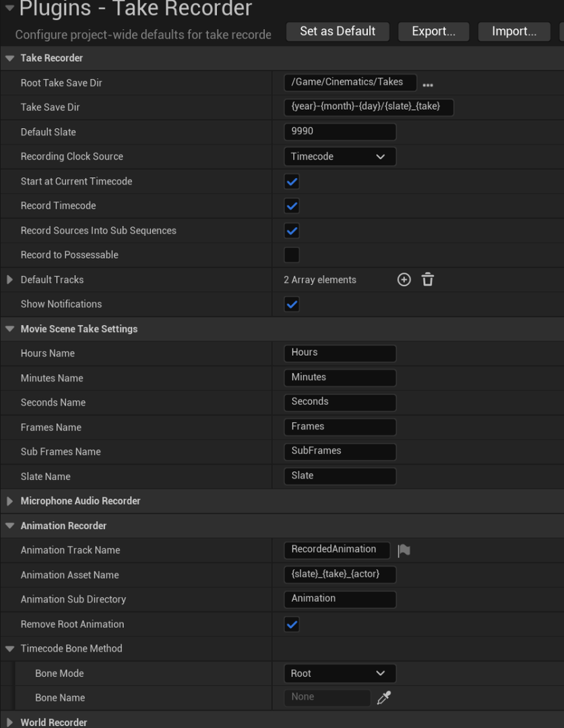Disable Record Timecode
Image resolution: width=564 pixels, height=728 pixels.
[291, 206]
